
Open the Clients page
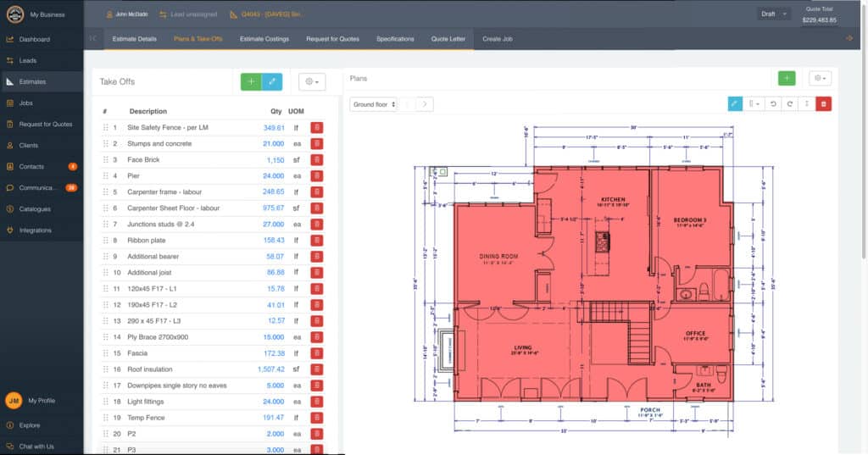[28, 146]
